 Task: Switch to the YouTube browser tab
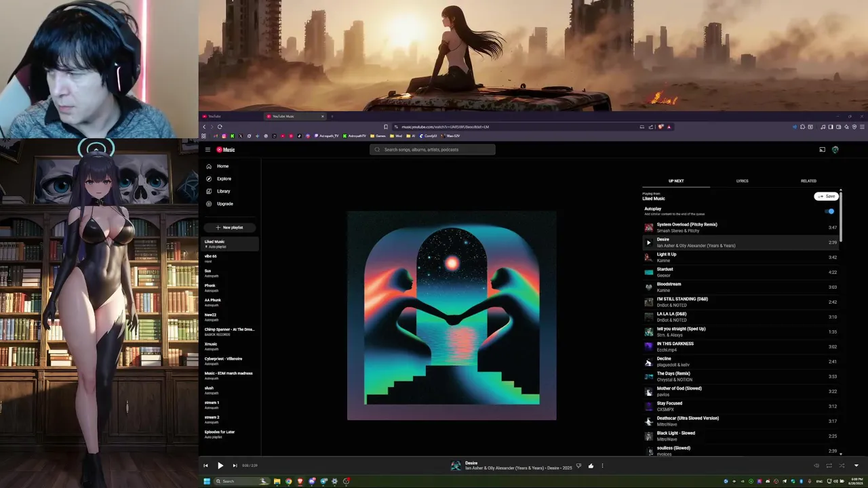[x=231, y=117]
